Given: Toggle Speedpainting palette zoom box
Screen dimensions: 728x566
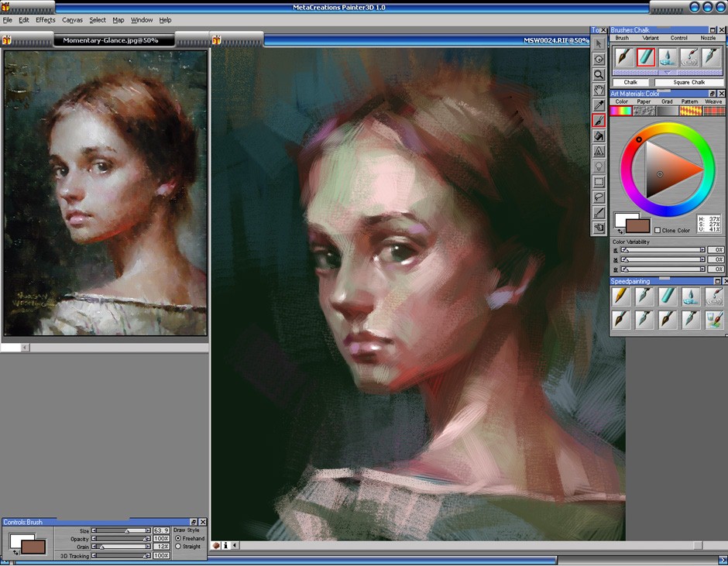Looking at the screenshot, I should [717, 281].
